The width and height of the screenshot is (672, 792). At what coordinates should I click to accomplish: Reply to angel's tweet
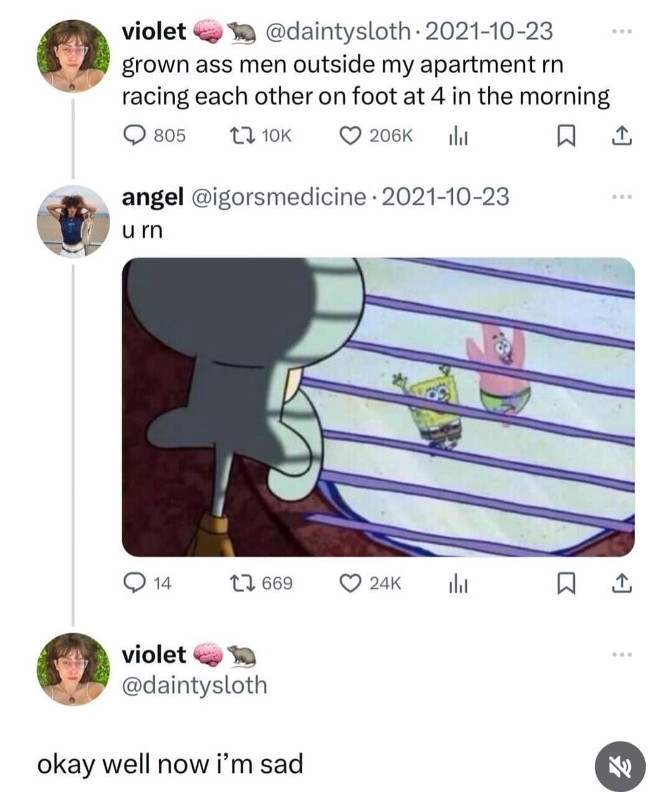132,583
